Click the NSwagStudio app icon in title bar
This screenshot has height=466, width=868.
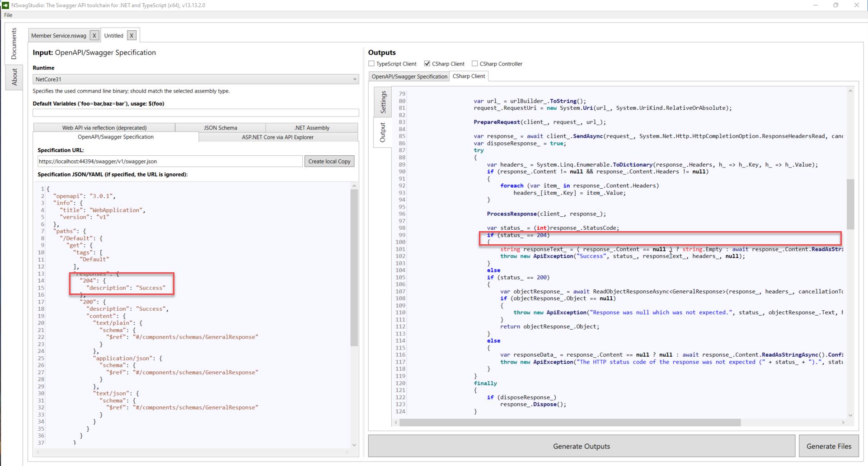(x=5, y=5)
